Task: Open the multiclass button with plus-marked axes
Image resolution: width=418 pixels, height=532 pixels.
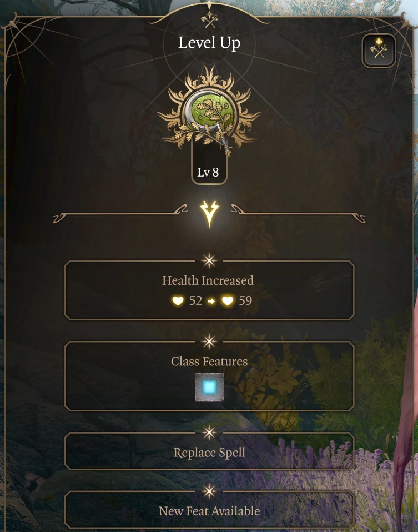Action: click(379, 51)
